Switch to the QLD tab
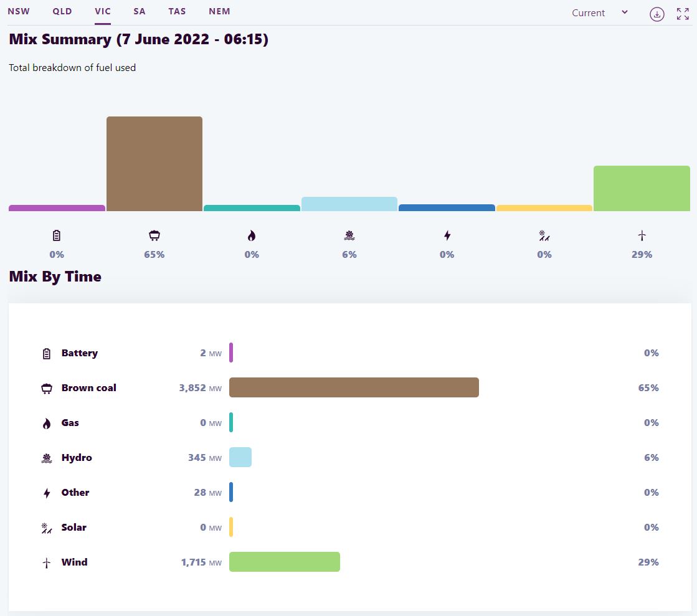This screenshot has width=697, height=616. click(x=62, y=11)
